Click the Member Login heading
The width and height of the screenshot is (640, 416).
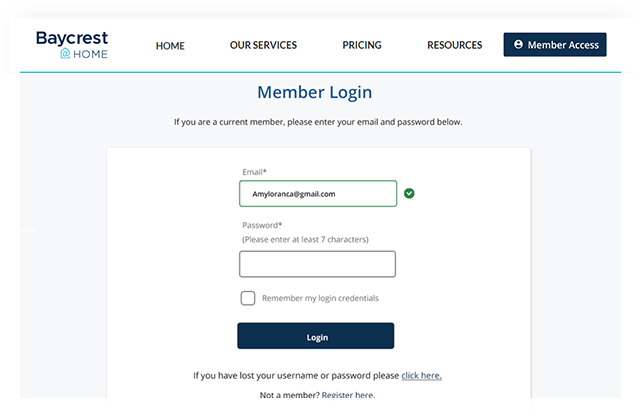(x=314, y=93)
